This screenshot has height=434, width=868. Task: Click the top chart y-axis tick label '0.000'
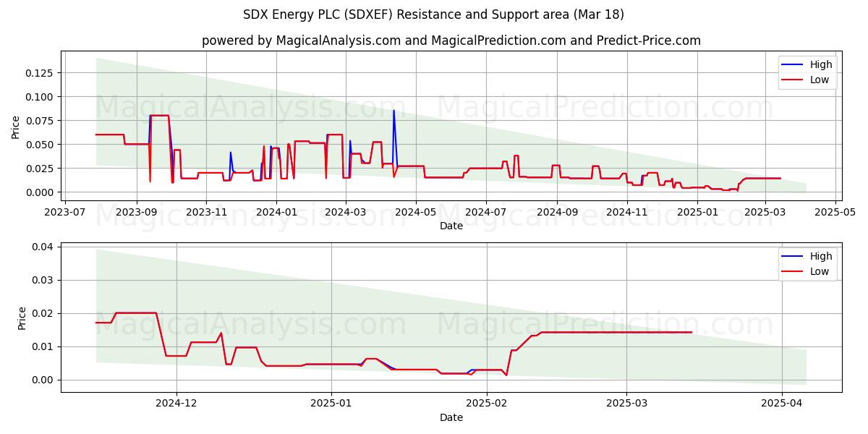click(x=41, y=192)
